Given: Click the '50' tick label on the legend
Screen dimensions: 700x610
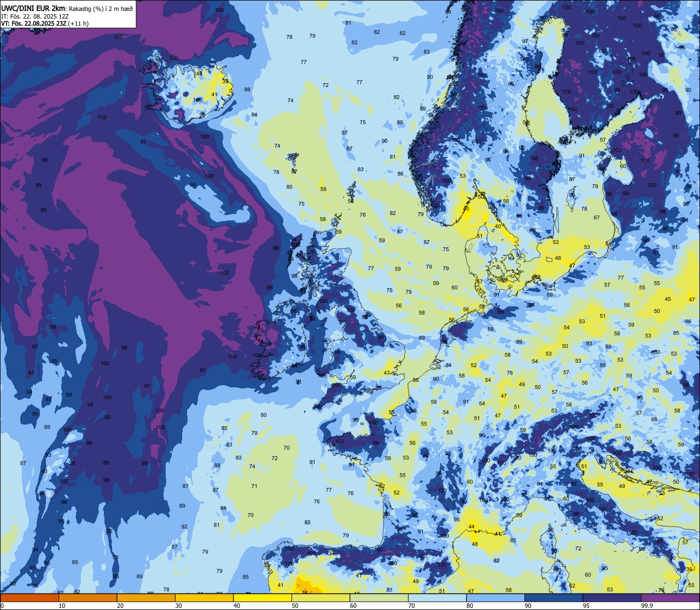Looking at the screenshot, I should pos(295,606).
